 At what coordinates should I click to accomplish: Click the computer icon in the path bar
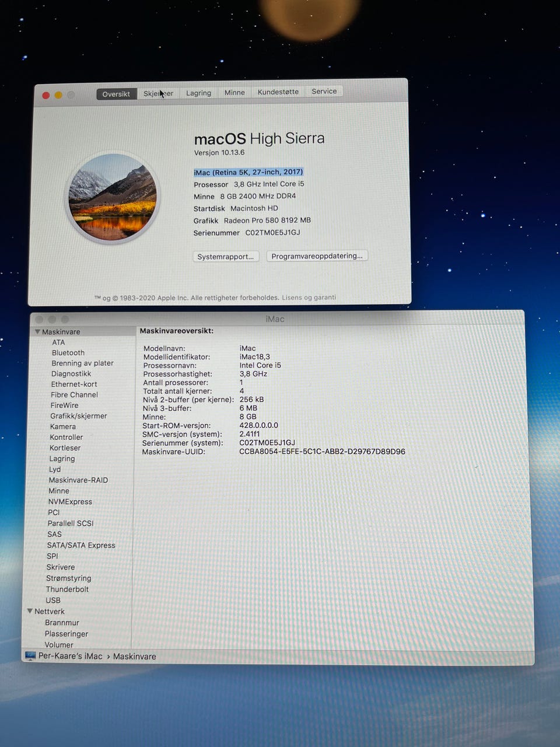pyautogui.click(x=30, y=656)
